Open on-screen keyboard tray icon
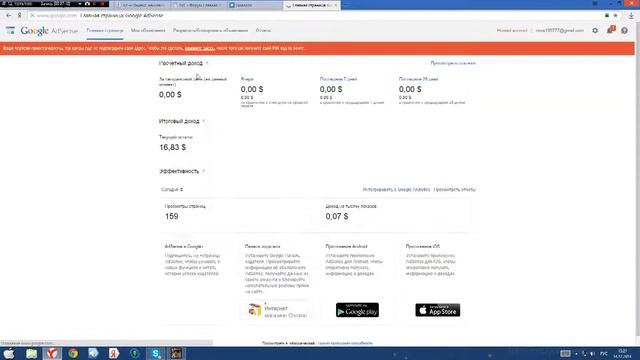This screenshot has height=360, width=640. point(565,353)
